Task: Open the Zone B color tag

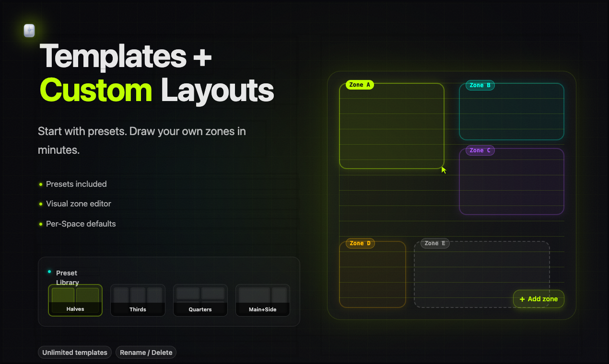Action: (x=480, y=85)
